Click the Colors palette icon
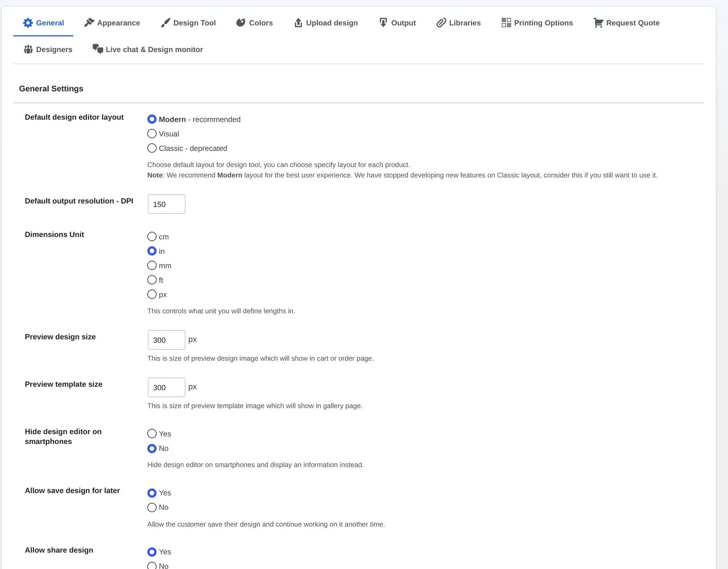 point(241,23)
